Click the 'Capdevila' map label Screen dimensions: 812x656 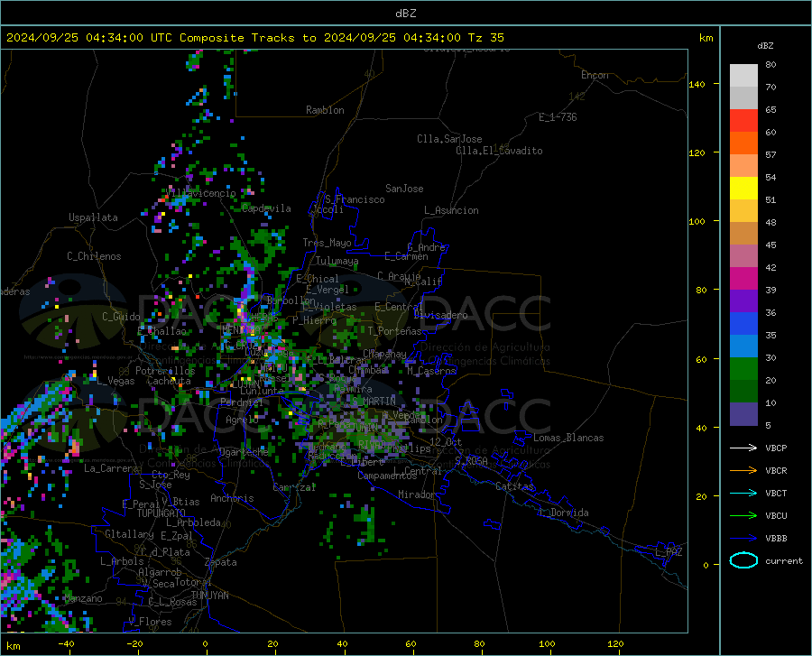(x=266, y=208)
